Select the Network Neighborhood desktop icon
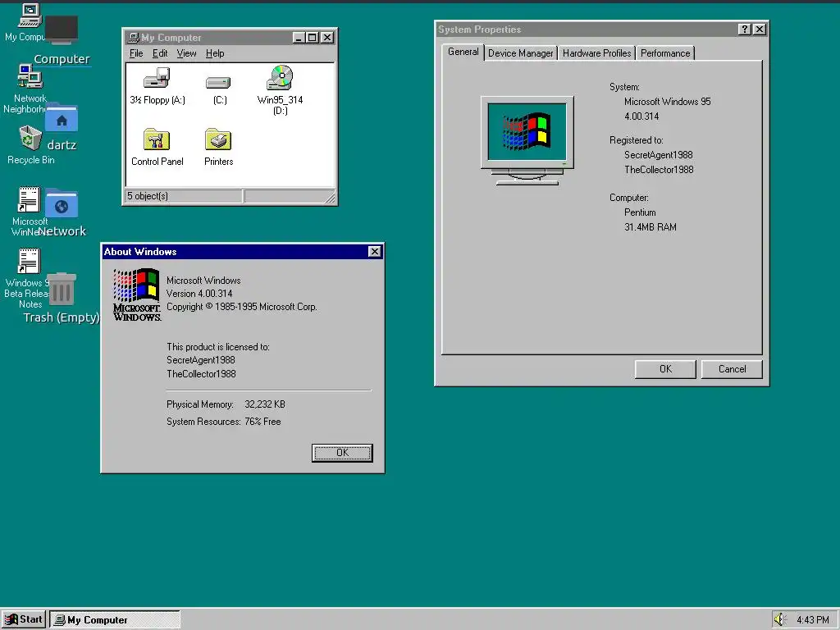The image size is (840, 630). click(x=30, y=76)
